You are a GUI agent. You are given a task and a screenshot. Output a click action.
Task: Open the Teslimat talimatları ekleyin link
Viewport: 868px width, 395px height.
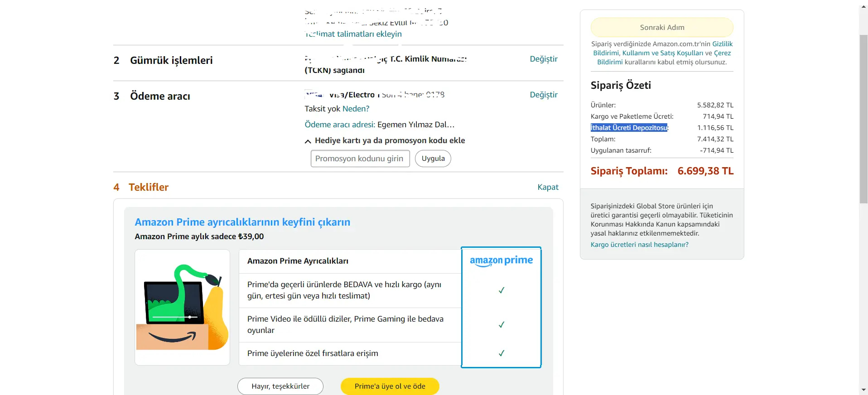[x=353, y=34]
